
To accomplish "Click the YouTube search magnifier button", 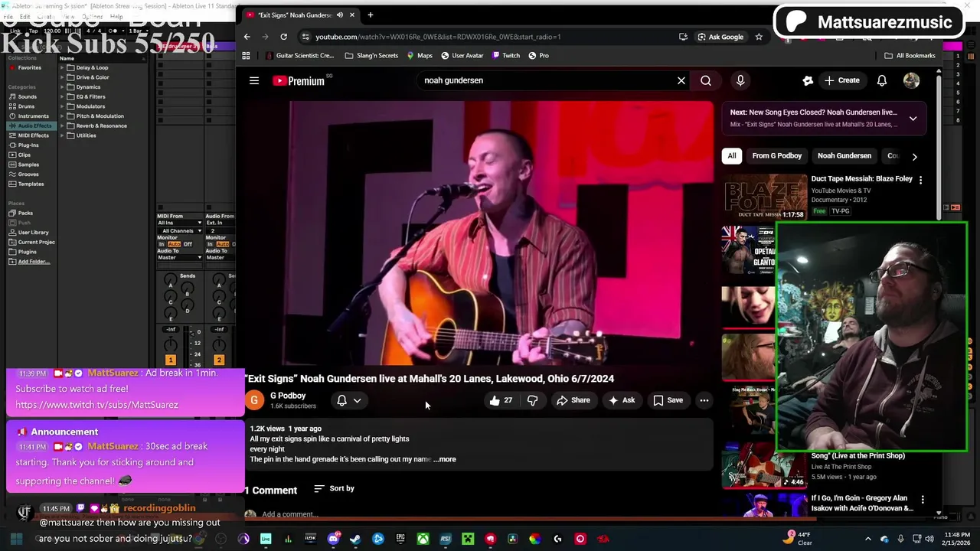I will click(x=706, y=80).
